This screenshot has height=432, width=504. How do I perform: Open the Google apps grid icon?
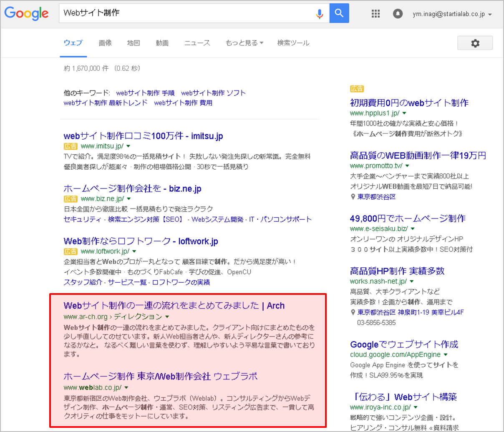(375, 14)
